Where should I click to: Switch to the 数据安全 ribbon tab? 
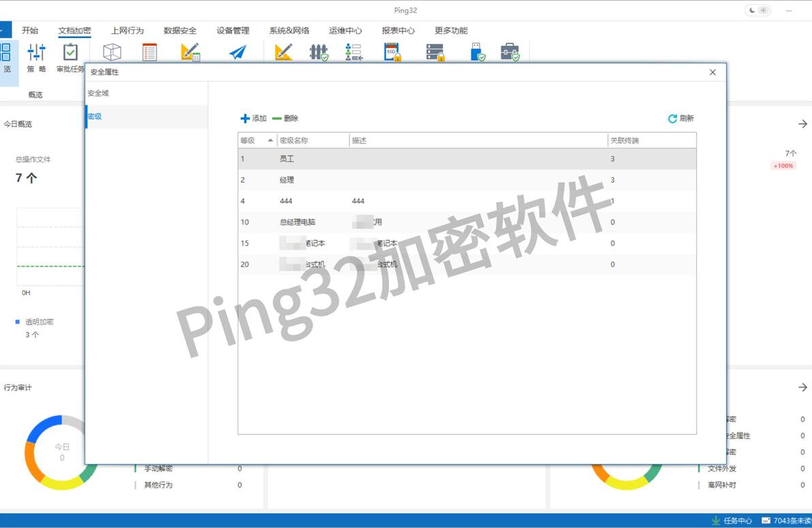181,31
